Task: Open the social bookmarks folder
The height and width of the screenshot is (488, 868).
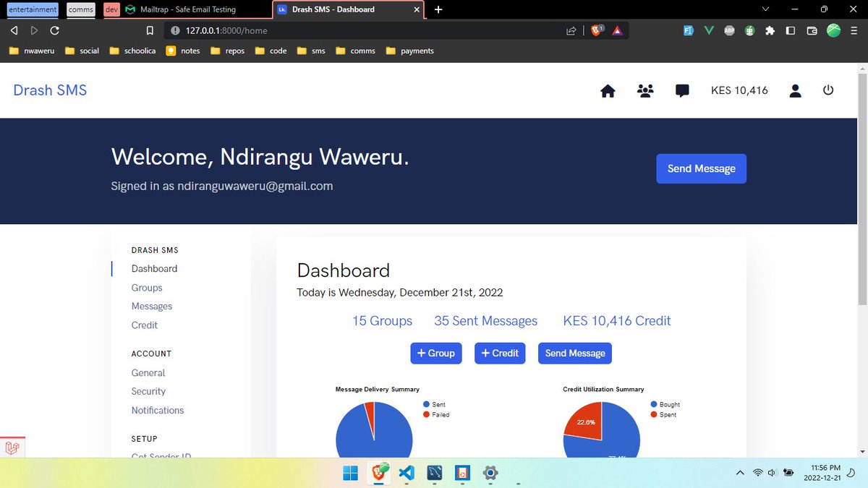Action: coord(82,51)
